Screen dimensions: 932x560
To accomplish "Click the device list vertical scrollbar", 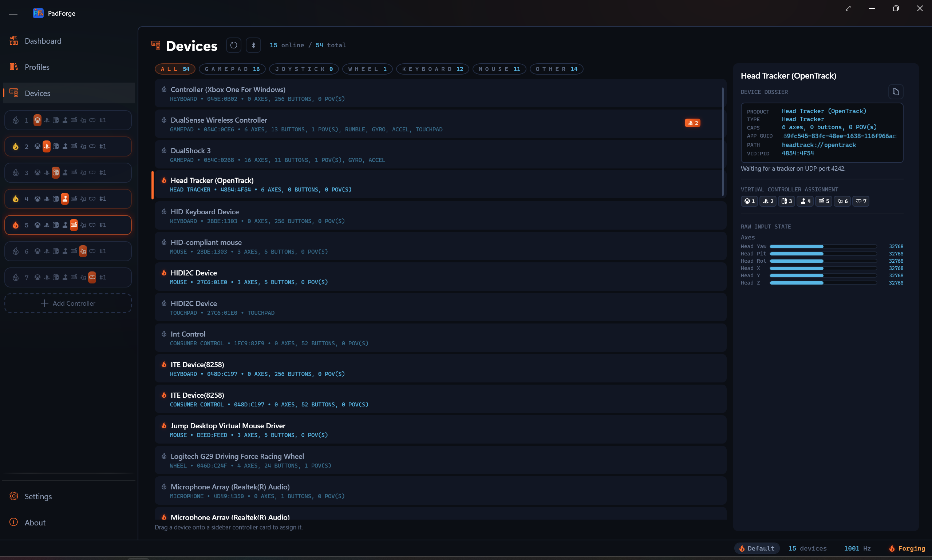I will point(723,142).
